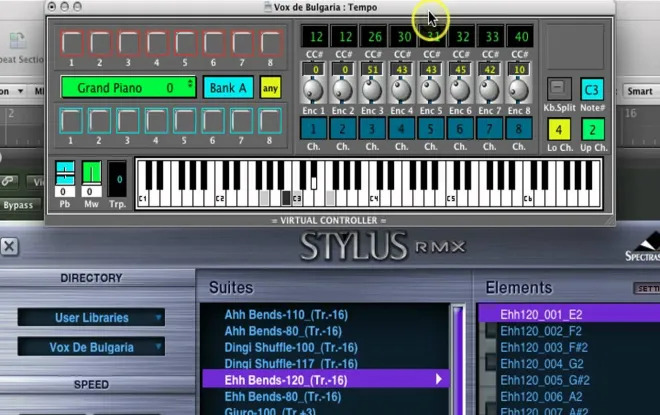Click channel box 8 under Enc 8

(x=519, y=129)
